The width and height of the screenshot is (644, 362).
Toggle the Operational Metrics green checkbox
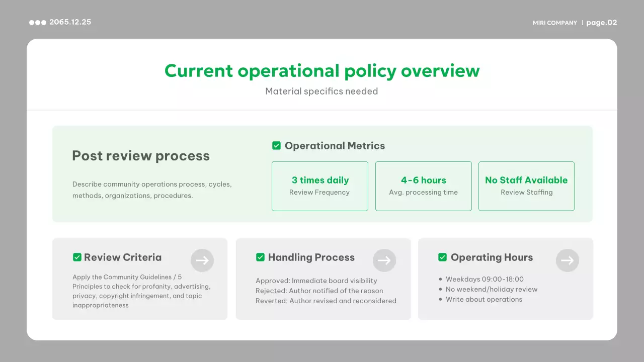[x=276, y=146]
